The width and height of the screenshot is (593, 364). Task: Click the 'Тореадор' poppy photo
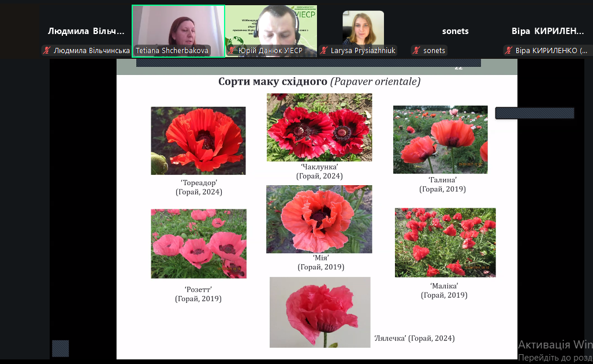(198, 141)
